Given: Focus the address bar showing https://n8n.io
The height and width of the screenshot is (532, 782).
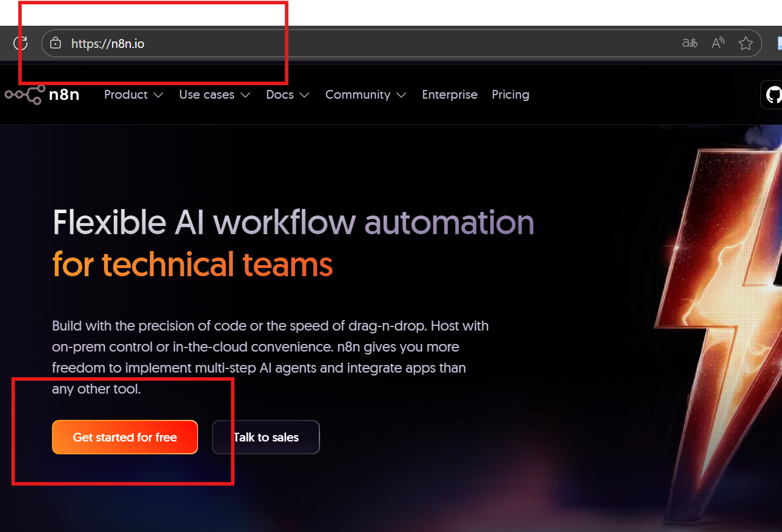Looking at the screenshot, I should click(350, 43).
